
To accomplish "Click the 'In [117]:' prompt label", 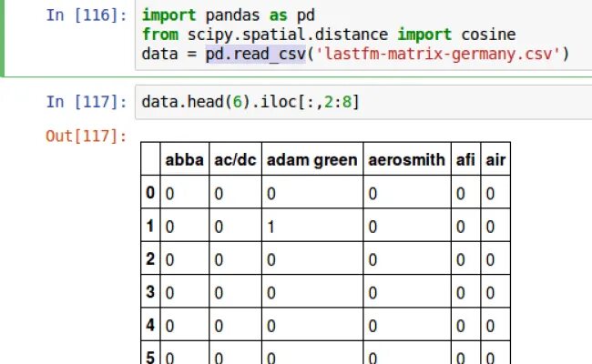I will click(x=87, y=102).
